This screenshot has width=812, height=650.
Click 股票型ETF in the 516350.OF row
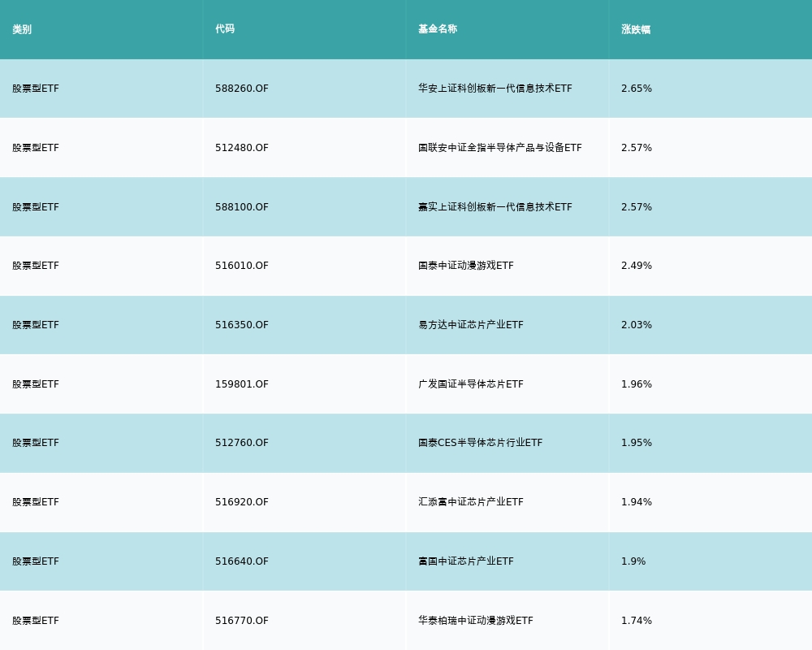pos(36,325)
